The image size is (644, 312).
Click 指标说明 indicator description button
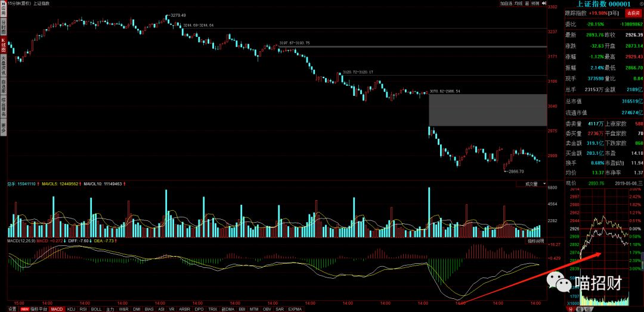(x=535, y=241)
